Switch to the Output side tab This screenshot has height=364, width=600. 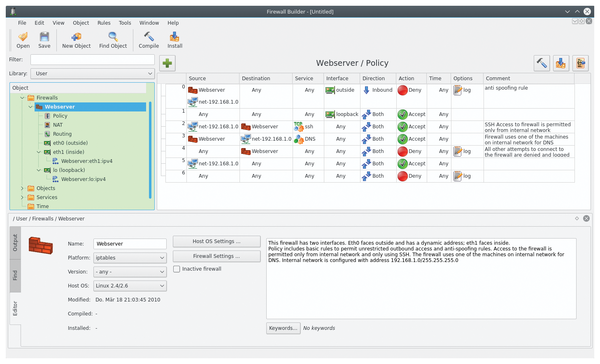click(x=15, y=243)
